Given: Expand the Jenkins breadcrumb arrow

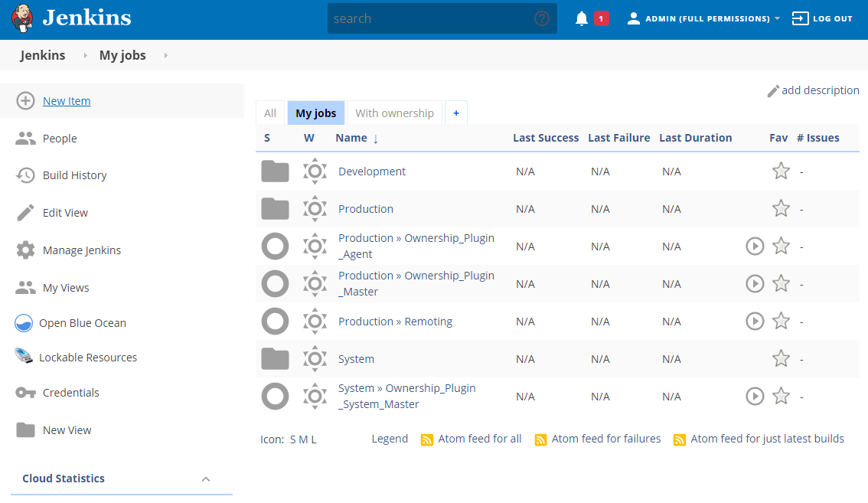Looking at the screenshot, I should pos(85,55).
